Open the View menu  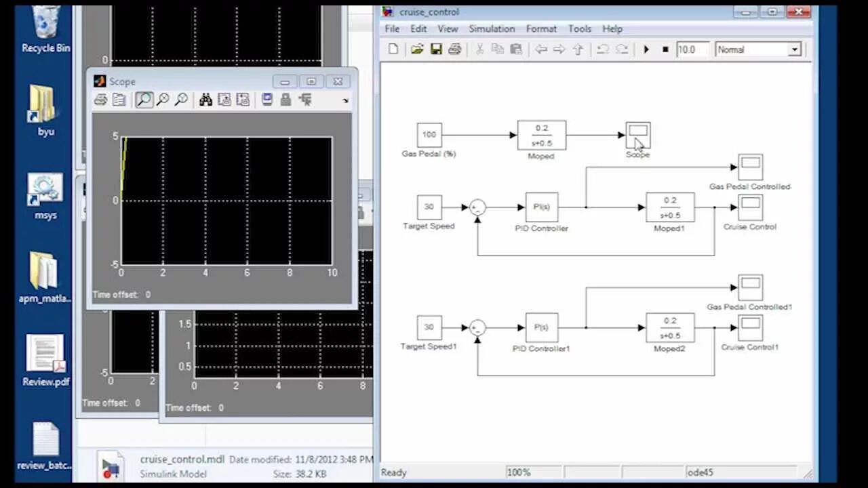(448, 28)
